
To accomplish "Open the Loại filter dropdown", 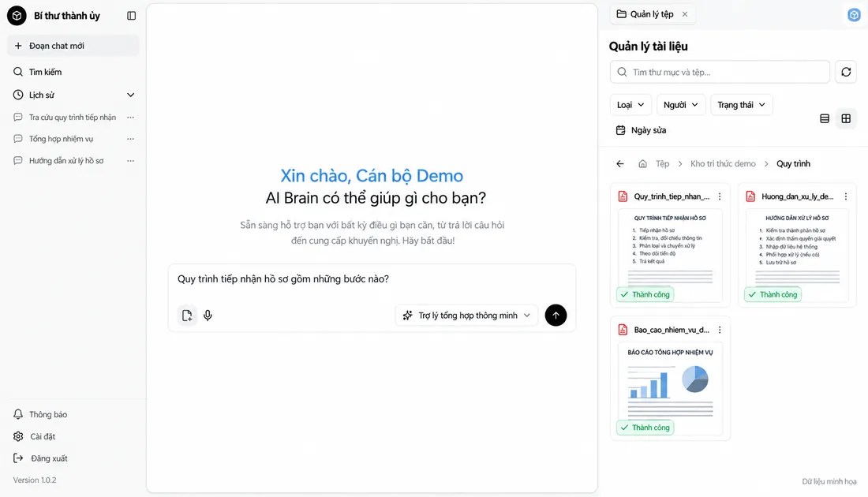I will [x=630, y=105].
